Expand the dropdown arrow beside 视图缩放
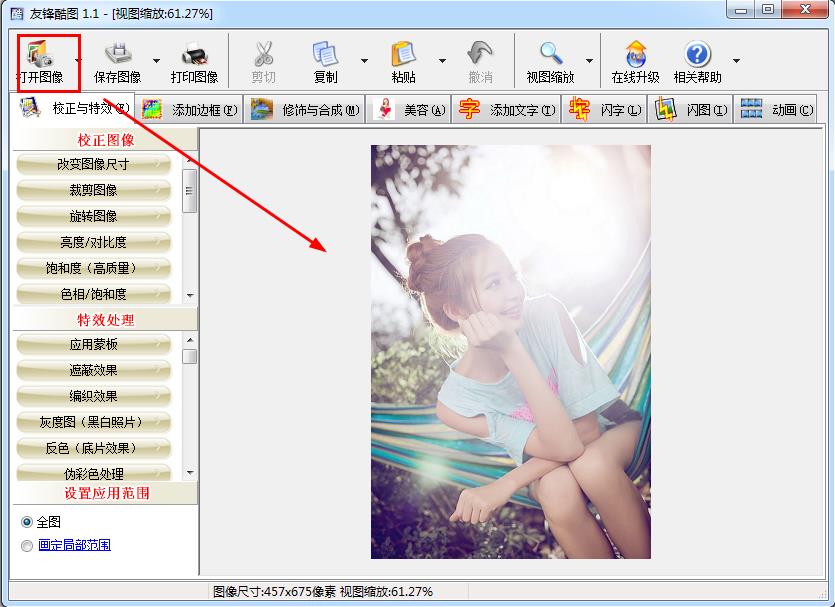Screen dimensions: 835x607 coord(589,61)
